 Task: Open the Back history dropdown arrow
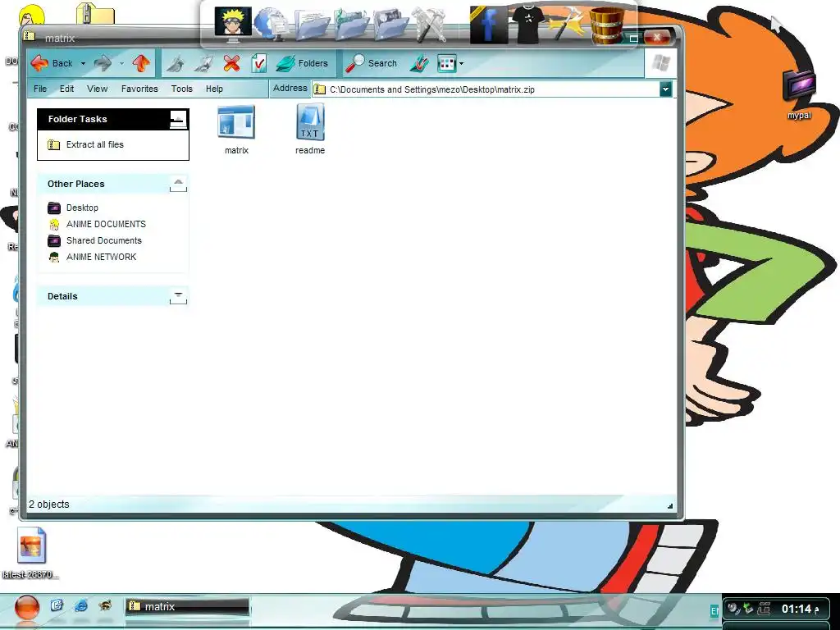coord(83,63)
